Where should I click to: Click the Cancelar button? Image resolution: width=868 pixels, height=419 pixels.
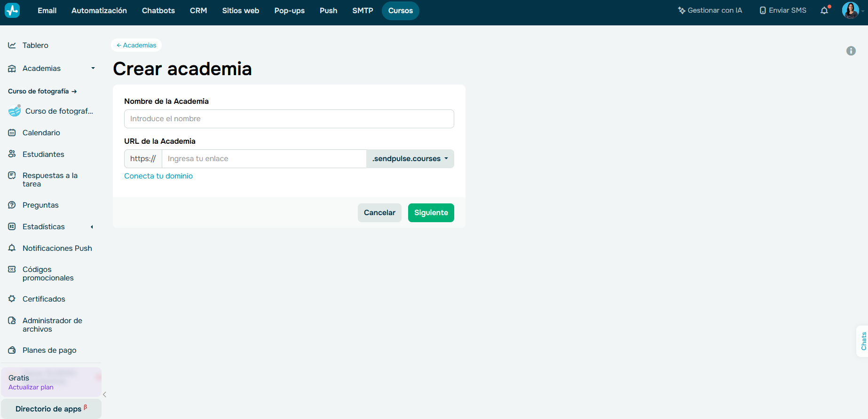[x=379, y=213]
